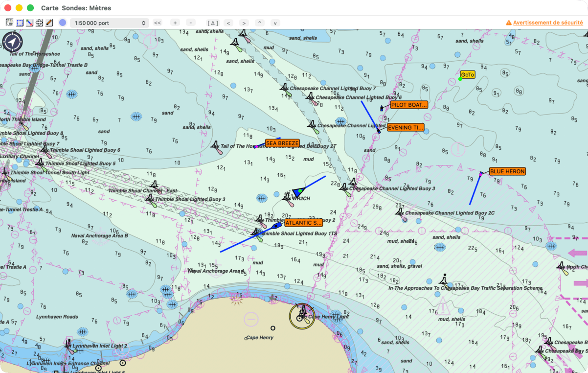The width and height of the screenshot is (588, 373).
Task: Select the hand pan tool
Action: click(10, 23)
